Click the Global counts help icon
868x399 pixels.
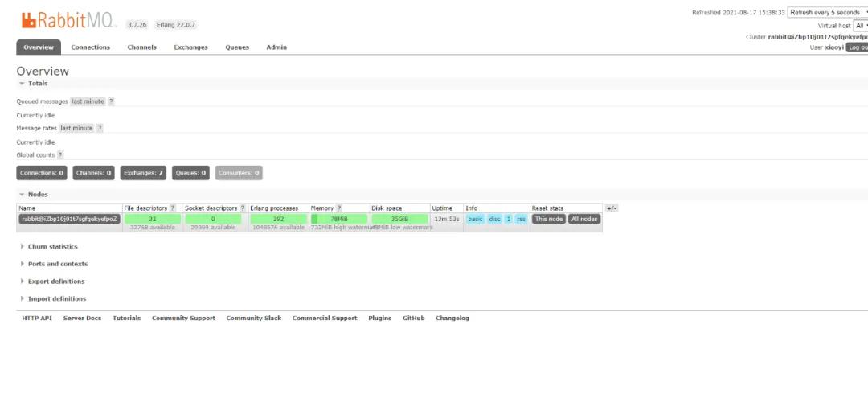click(x=59, y=155)
